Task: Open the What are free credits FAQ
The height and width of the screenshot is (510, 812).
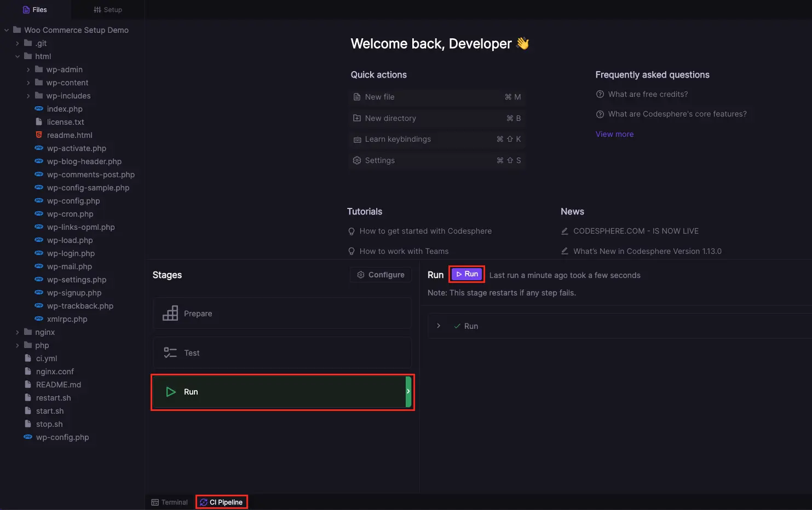Action: pyautogui.click(x=648, y=94)
